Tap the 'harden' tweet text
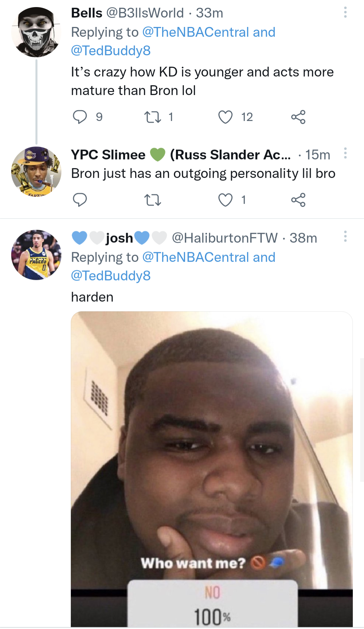364x629 pixels. (92, 297)
